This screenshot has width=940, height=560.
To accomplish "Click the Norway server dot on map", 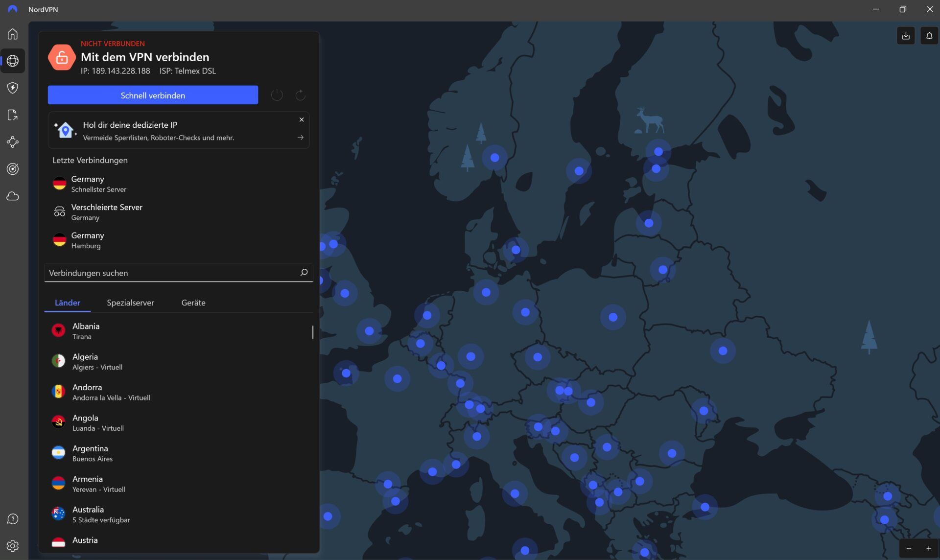I will pyautogui.click(x=494, y=158).
